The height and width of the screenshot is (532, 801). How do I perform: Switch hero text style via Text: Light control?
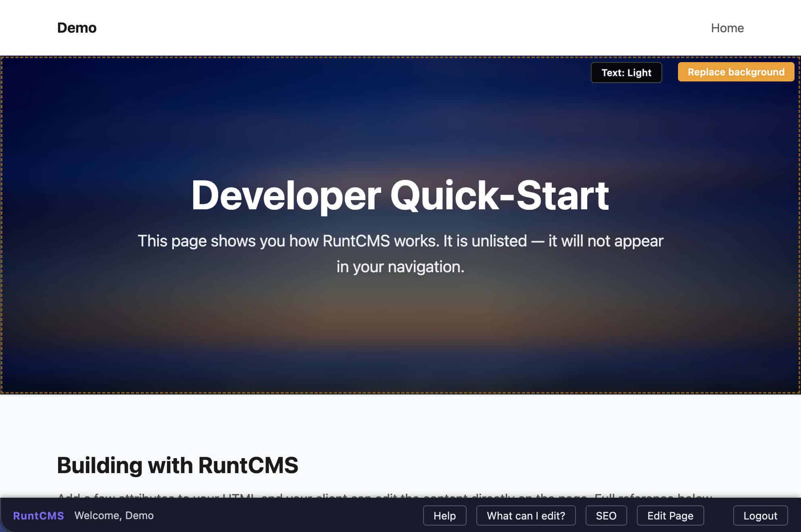coord(626,73)
